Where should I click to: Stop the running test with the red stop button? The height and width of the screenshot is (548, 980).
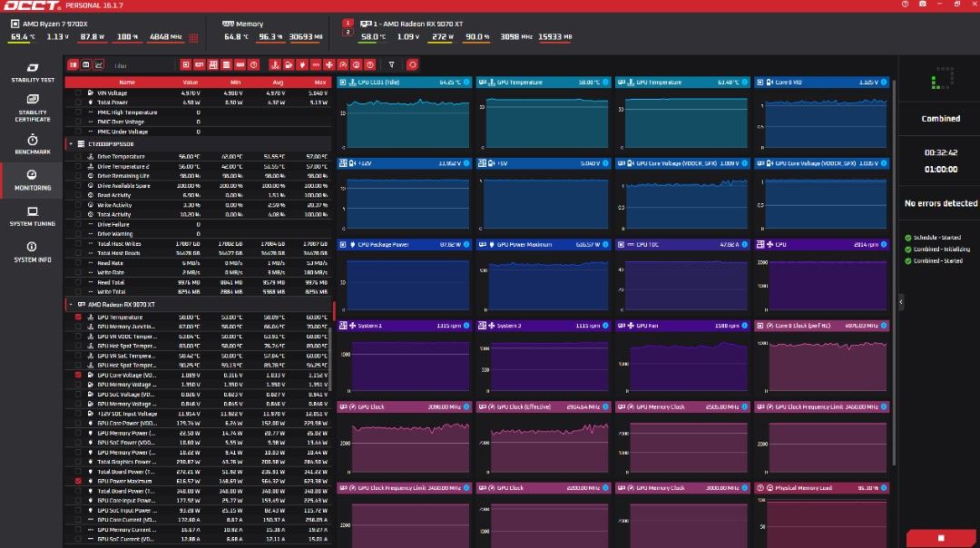click(x=941, y=538)
